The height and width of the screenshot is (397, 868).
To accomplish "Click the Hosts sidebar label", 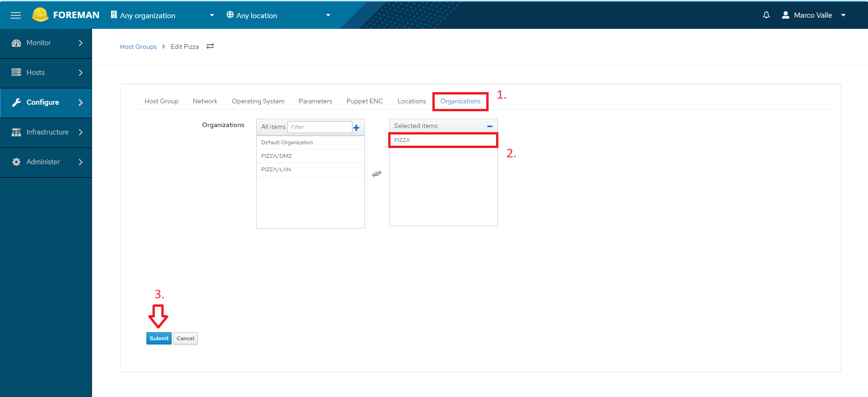I will point(35,73).
